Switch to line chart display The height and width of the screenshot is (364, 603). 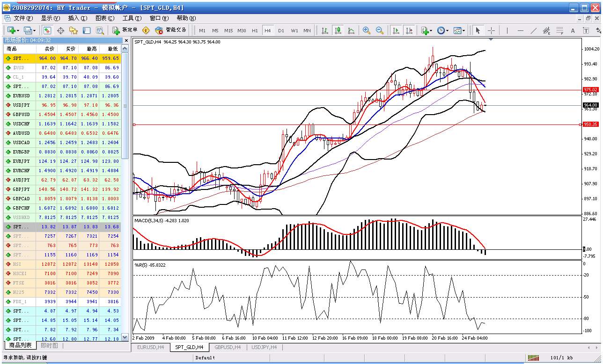(x=351, y=30)
